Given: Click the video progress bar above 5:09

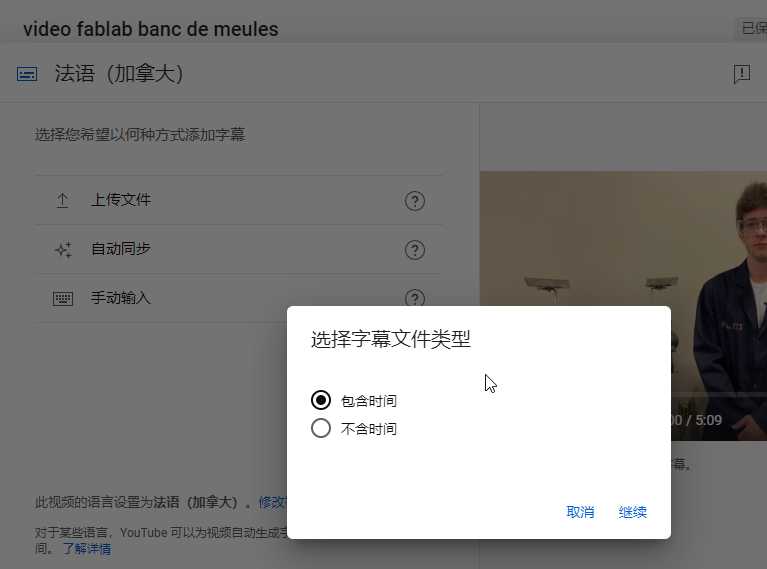Looking at the screenshot, I should pyautogui.click(x=719, y=394).
